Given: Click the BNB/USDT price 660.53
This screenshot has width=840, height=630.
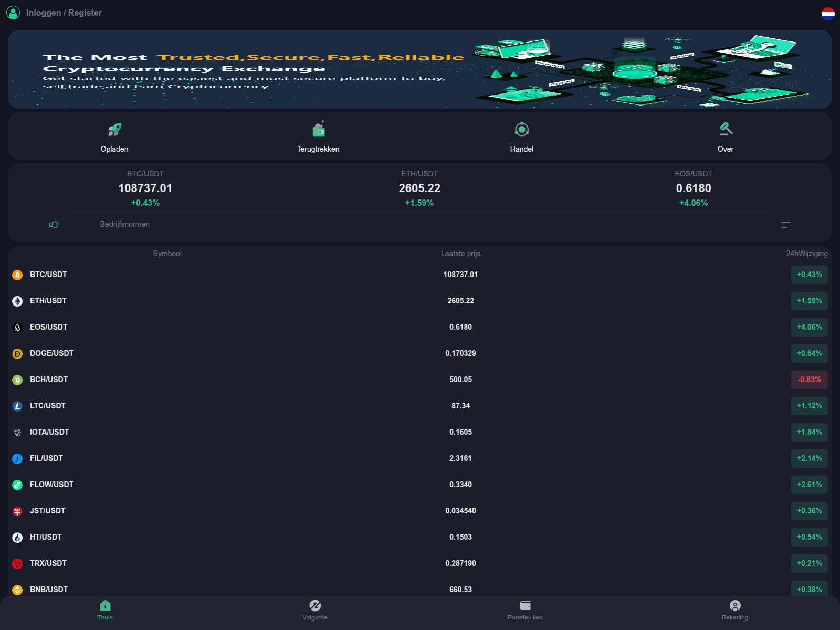Looking at the screenshot, I should click(x=461, y=590).
